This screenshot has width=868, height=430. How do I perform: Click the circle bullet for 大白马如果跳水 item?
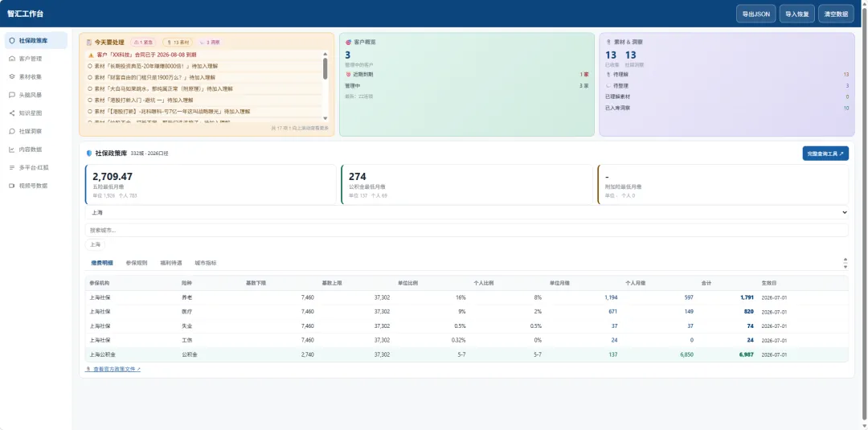90,88
